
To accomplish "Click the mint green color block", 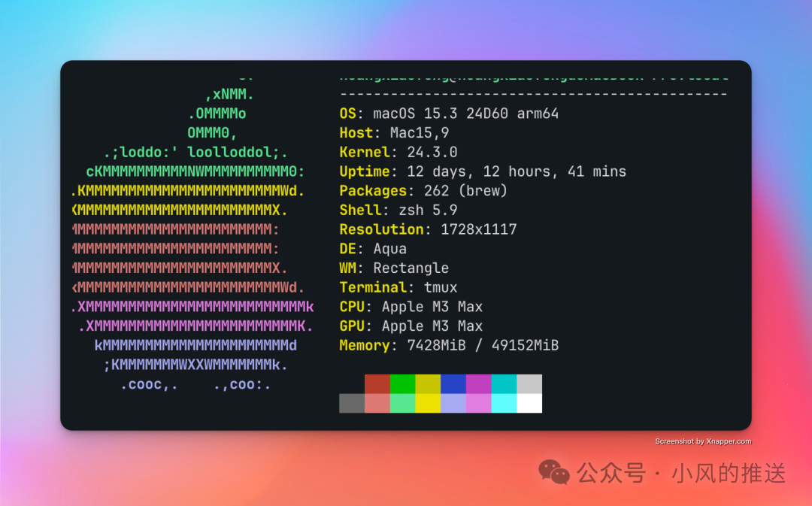I will click(x=402, y=404).
